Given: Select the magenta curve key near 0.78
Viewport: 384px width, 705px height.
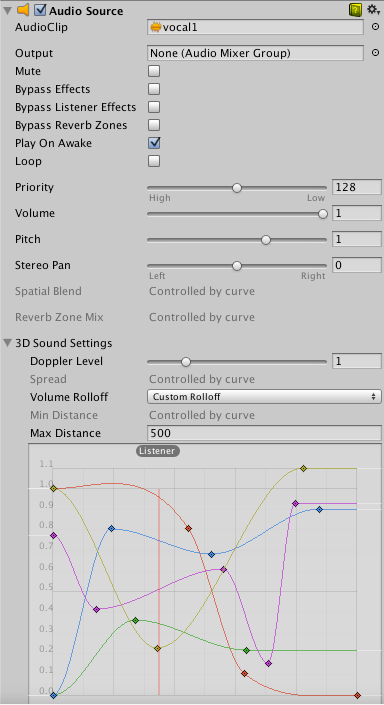Looking at the screenshot, I should click(x=54, y=535).
